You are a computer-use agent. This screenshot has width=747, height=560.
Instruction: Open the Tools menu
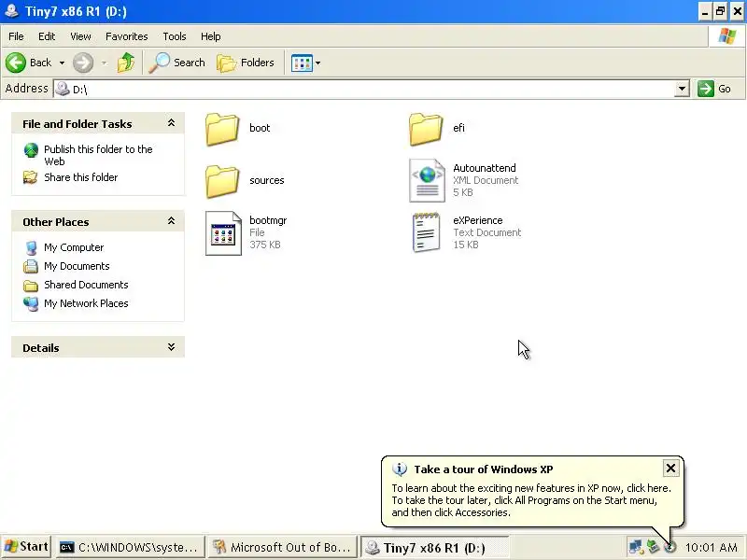175,36
